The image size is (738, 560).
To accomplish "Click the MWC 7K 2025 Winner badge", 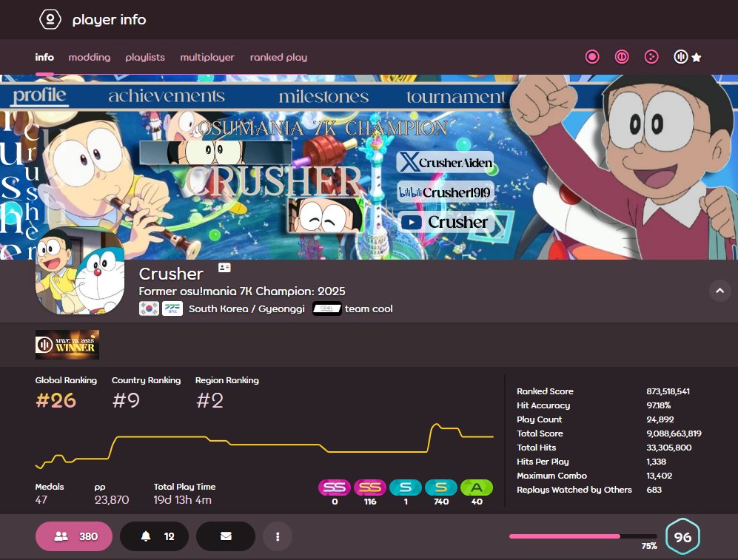I will coord(67,345).
